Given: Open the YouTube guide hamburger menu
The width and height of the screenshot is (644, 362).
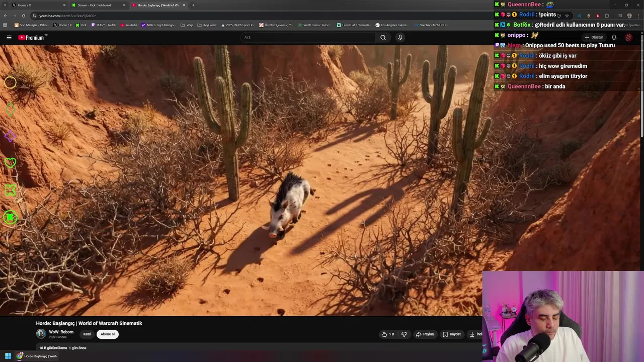Looking at the screenshot, I should (x=9, y=37).
